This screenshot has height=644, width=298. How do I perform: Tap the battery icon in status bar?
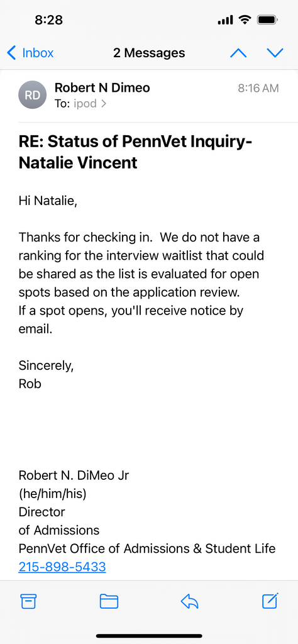tap(268, 19)
